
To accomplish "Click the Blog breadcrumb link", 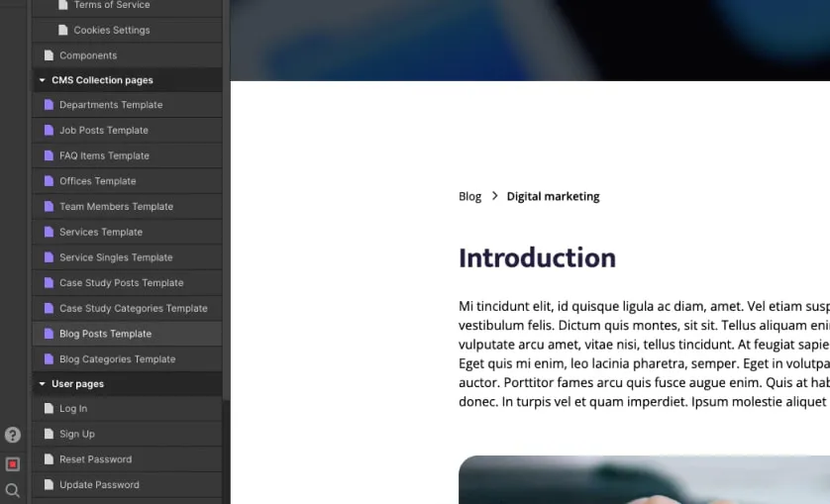I will click(470, 196).
